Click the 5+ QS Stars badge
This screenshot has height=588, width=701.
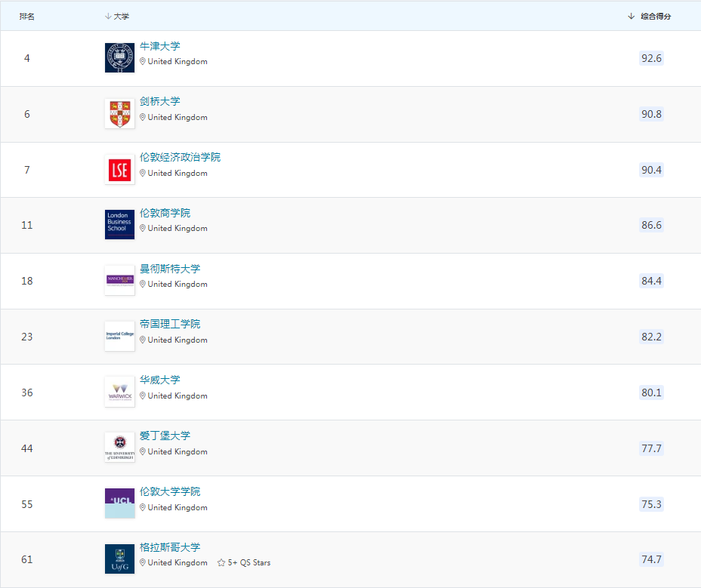point(244,563)
